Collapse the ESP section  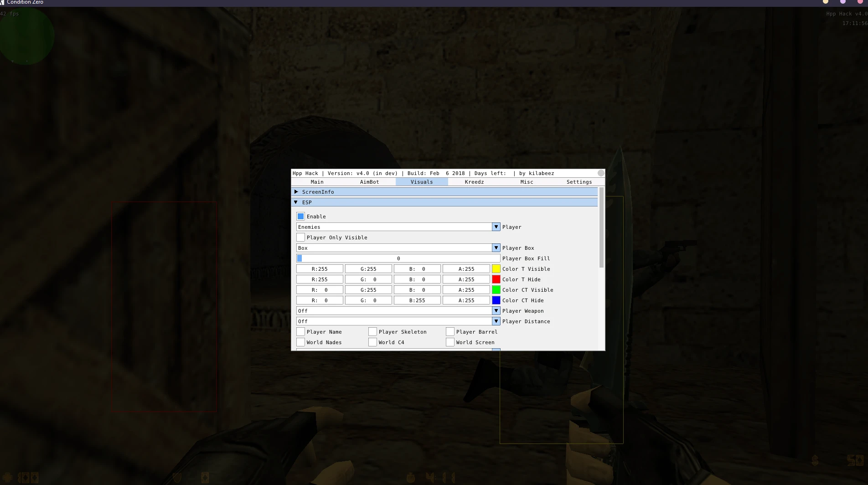pos(444,202)
